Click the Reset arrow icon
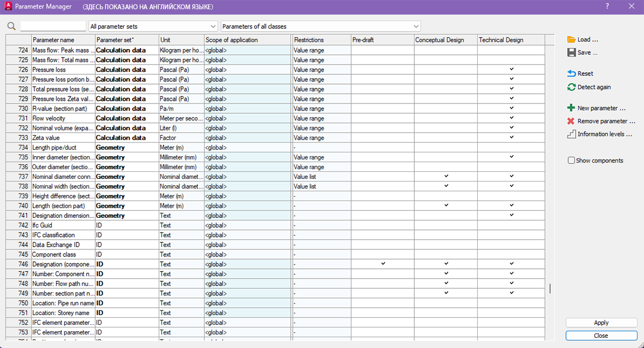This screenshot has width=644, height=348. [x=571, y=74]
